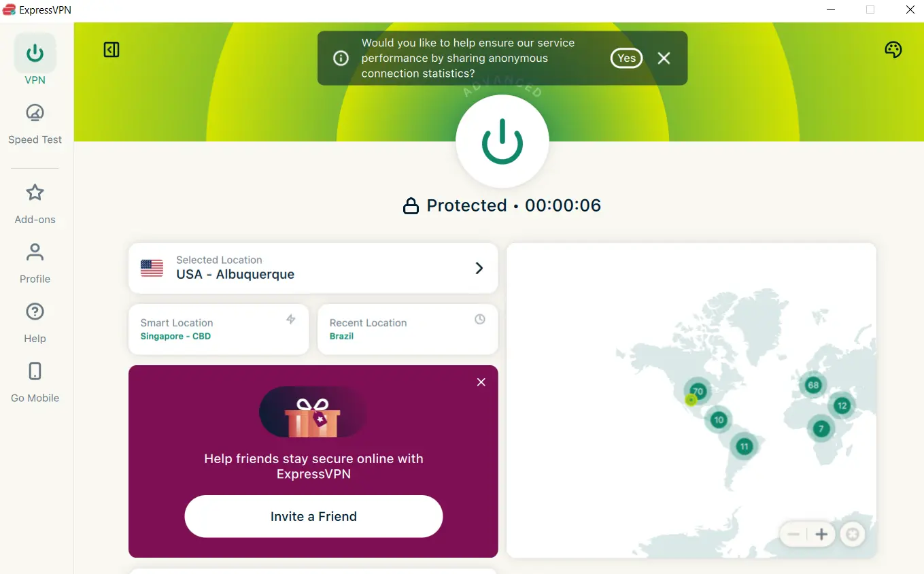Image resolution: width=924 pixels, height=574 pixels.
Task: Click the Recent Location clock icon
Action: click(x=480, y=319)
